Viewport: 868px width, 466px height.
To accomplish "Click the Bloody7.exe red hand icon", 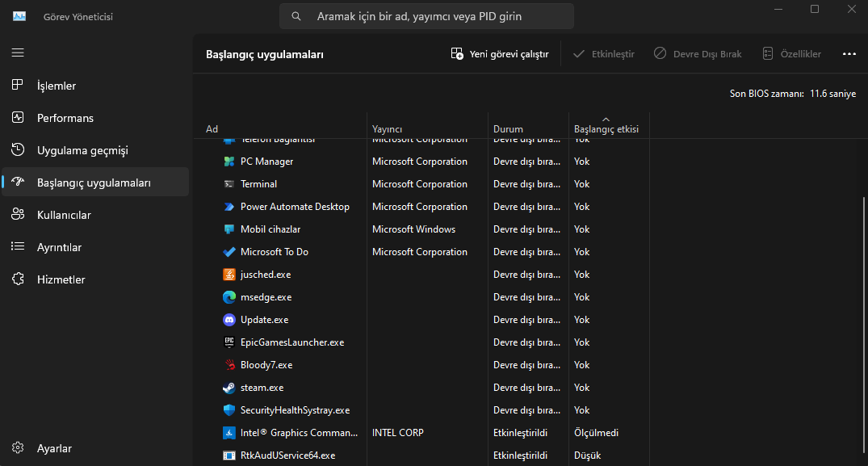I will pos(229,365).
